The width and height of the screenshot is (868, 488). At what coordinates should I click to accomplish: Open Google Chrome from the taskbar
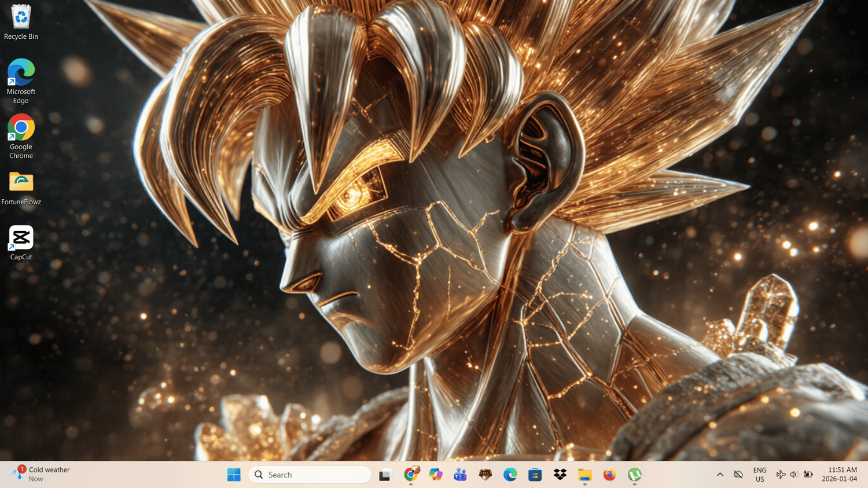411,475
